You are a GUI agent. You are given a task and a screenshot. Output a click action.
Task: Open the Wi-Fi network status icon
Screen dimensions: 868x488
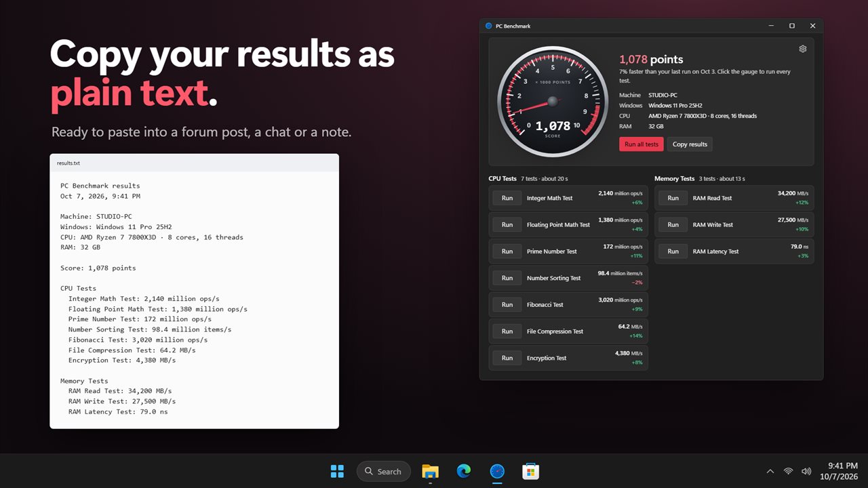point(788,471)
